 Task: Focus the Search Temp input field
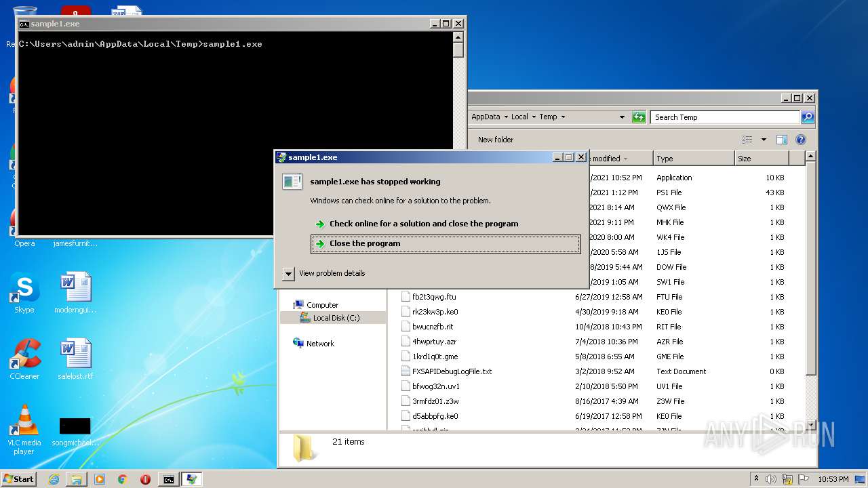(725, 117)
